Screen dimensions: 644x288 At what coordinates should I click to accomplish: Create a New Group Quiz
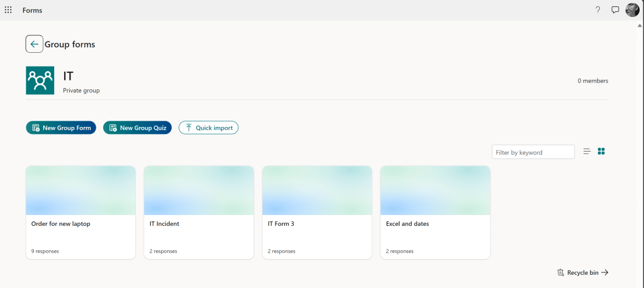[137, 128]
